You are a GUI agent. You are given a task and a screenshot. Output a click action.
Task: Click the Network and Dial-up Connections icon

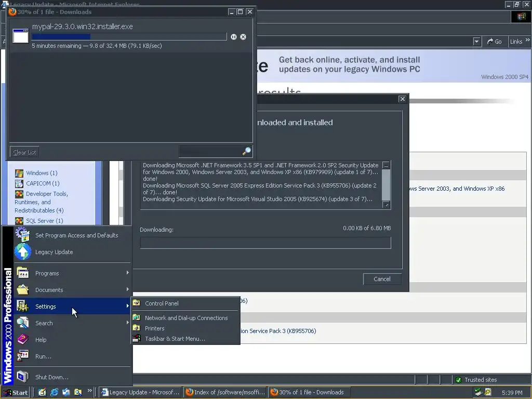pyautogui.click(x=137, y=317)
